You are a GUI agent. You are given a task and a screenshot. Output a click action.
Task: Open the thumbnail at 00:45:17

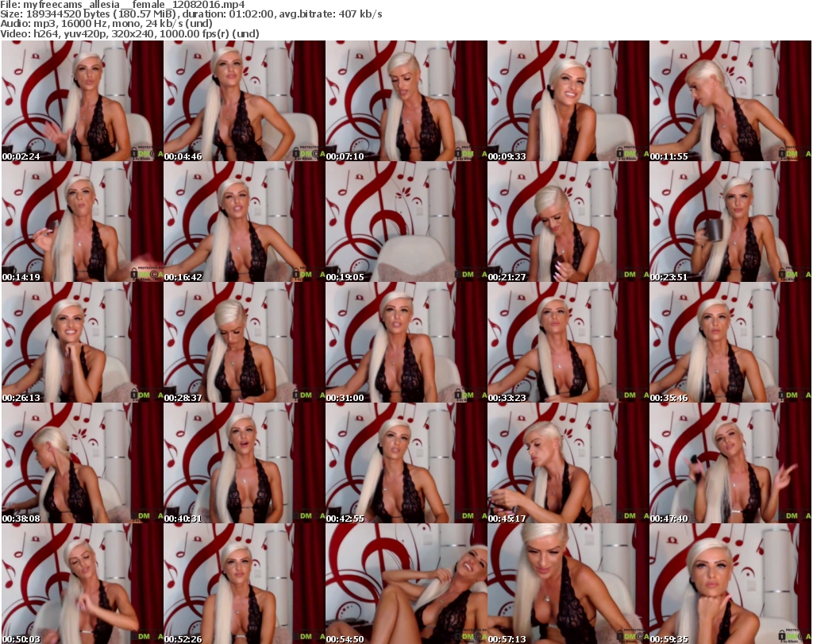(x=568, y=464)
